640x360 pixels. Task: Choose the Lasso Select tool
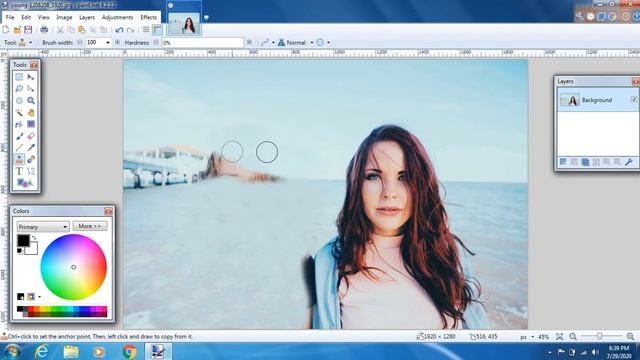click(x=19, y=89)
